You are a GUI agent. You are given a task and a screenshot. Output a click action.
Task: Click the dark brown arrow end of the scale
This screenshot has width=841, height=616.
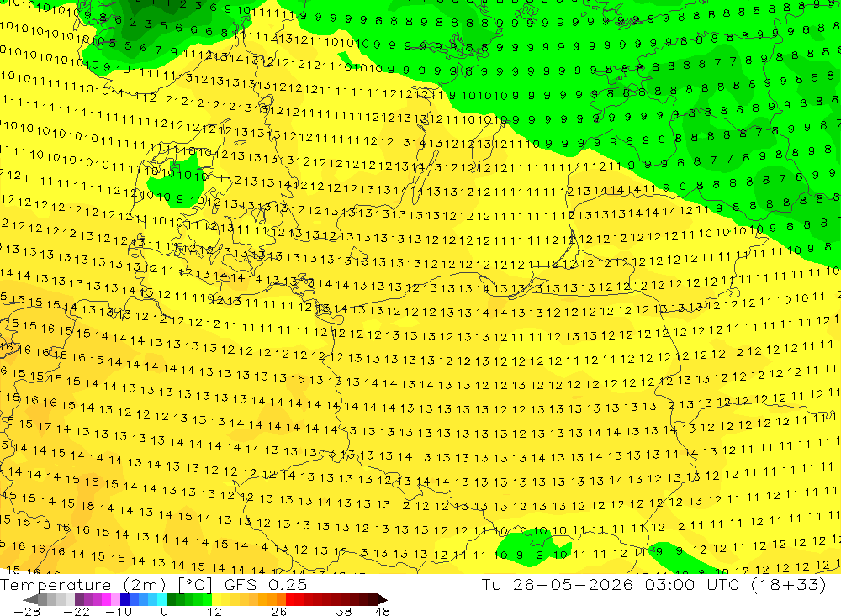pyautogui.click(x=383, y=599)
